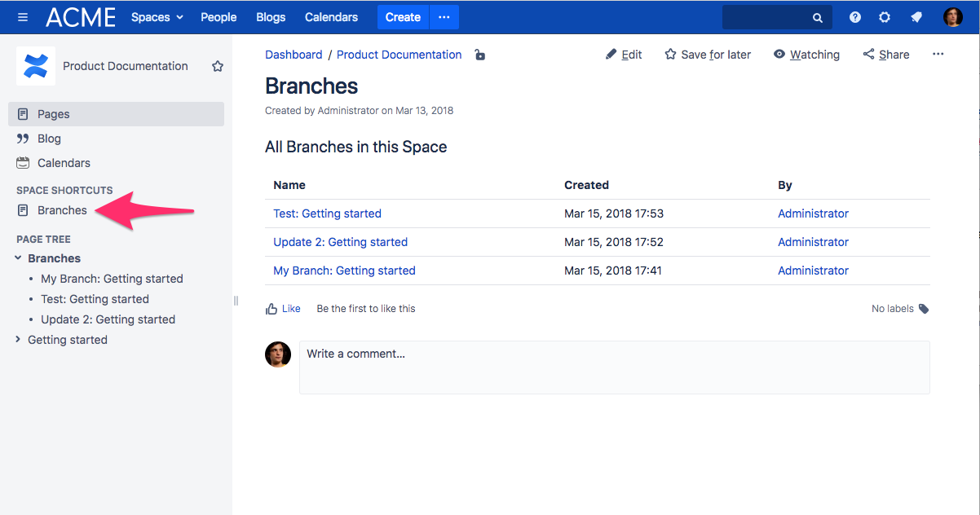The image size is (980, 515).
Task: Open the settings gear menu
Action: [885, 17]
